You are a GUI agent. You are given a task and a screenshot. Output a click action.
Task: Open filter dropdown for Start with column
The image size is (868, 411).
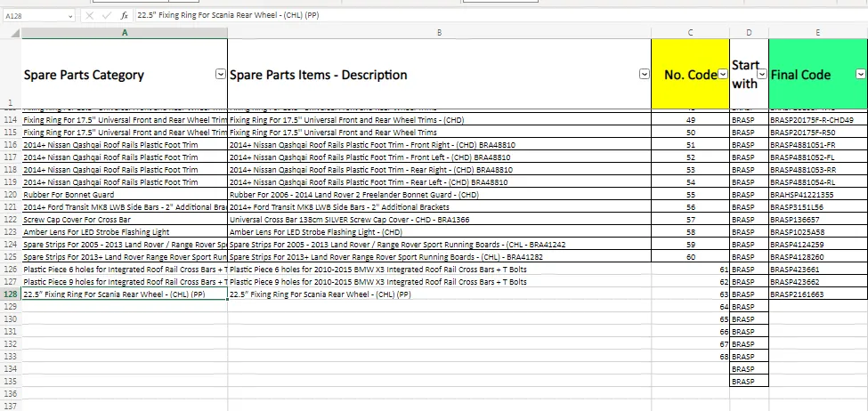click(x=762, y=75)
